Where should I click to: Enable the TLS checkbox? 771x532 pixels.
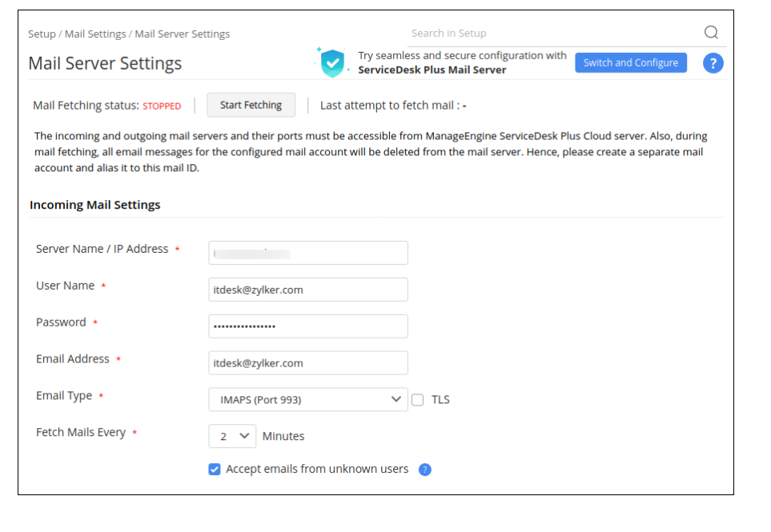point(417,400)
